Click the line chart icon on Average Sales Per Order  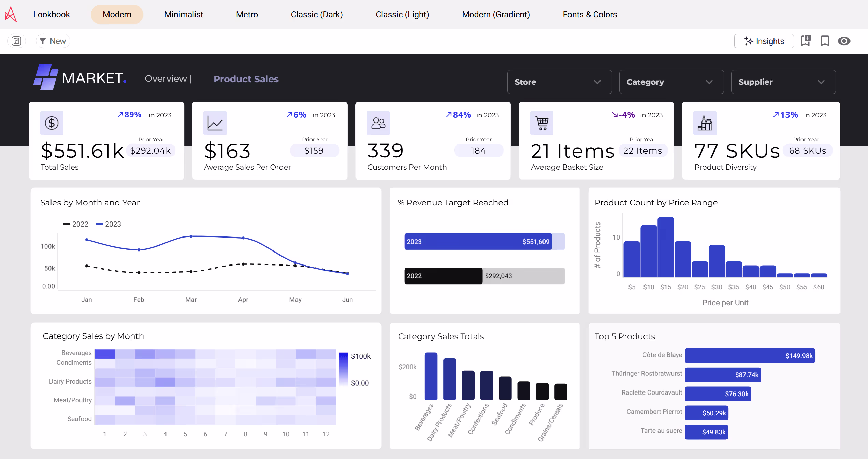(x=215, y=123)
